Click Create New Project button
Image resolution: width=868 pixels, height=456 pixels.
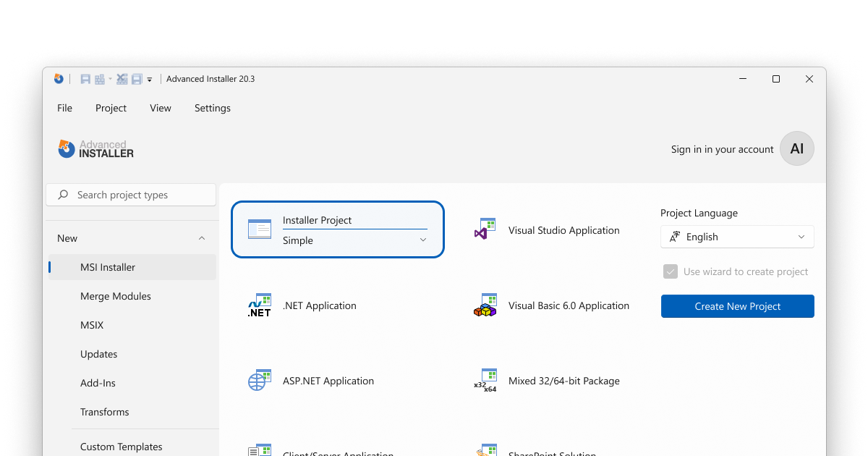[x=738, y=306]
